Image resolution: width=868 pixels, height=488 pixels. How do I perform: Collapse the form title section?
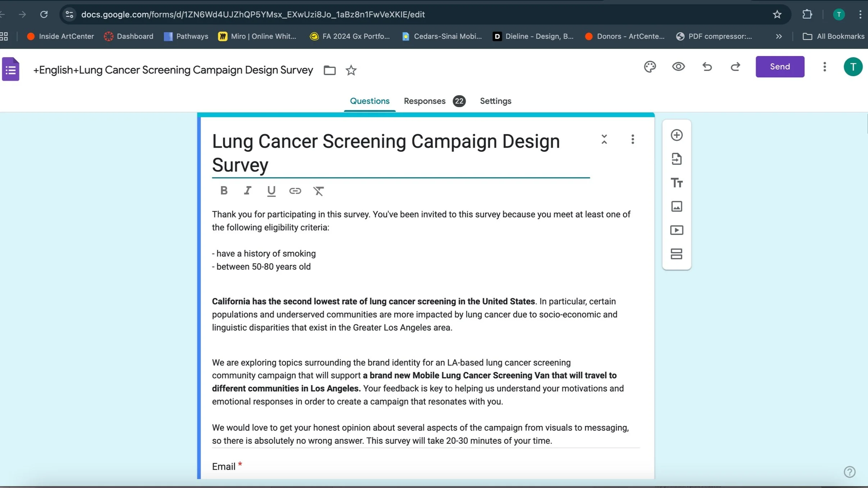pos(604,139)
